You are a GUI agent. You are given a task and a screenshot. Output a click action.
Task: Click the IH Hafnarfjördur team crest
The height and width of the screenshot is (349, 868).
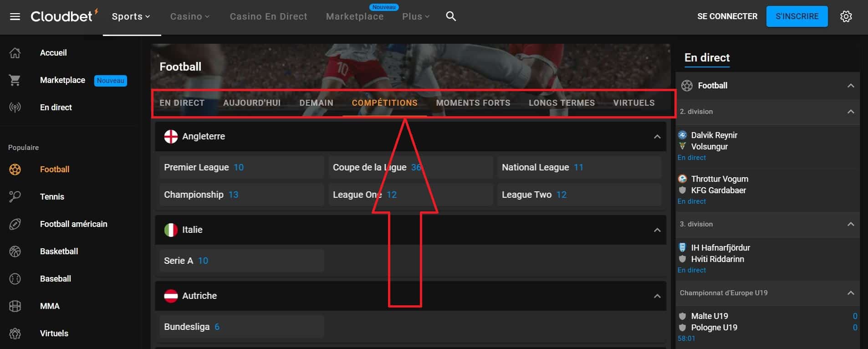[x=682, y=247]
